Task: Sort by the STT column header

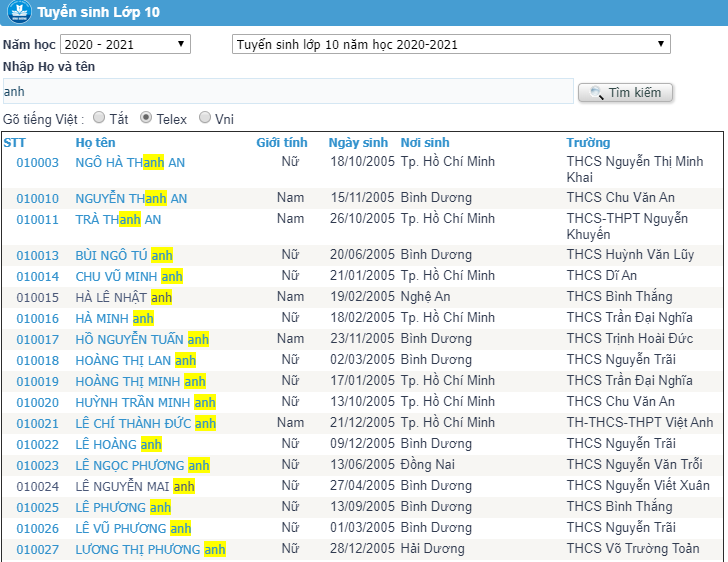Action: click(15, 143)
